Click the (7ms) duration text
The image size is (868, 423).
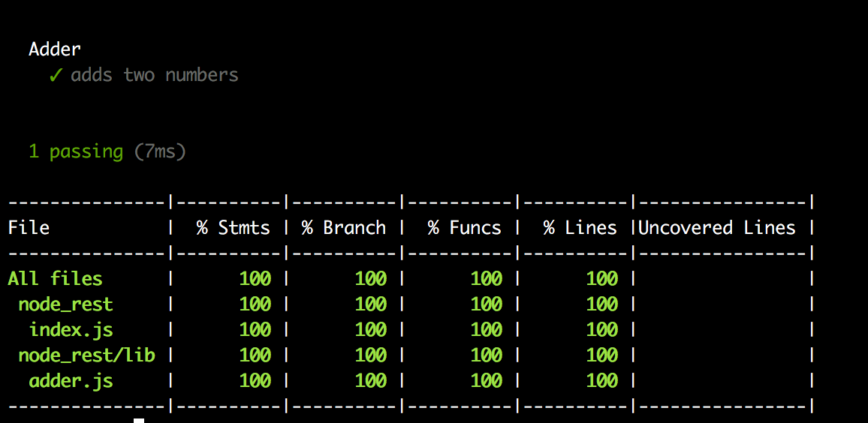(160, 151)
